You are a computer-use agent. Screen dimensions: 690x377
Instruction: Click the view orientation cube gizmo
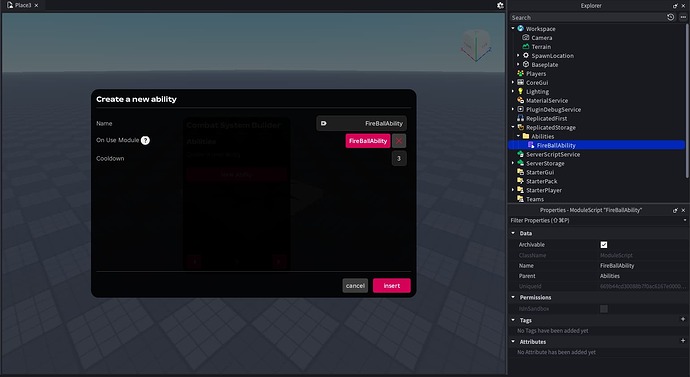[476, 45]
